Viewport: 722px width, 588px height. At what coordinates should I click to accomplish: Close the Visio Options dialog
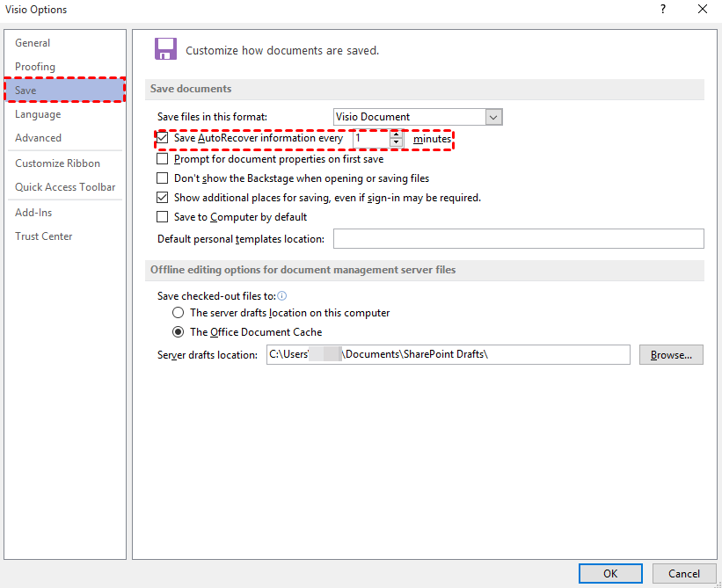point(703,9)
